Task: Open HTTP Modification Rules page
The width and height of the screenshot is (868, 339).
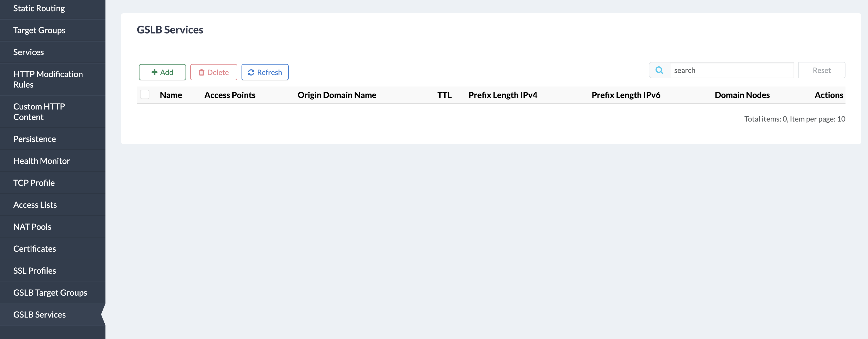Action: tap(48, 79)
